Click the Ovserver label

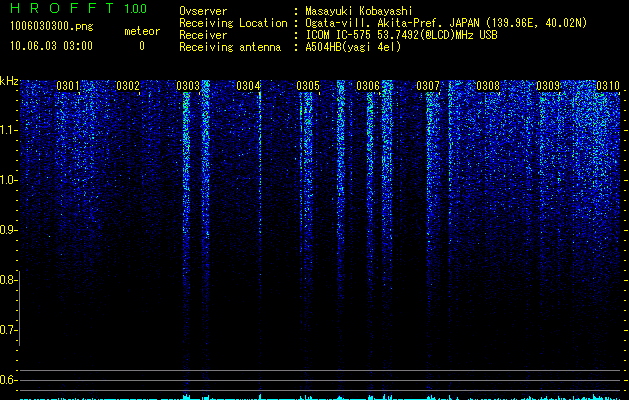[x=203, y=11]
